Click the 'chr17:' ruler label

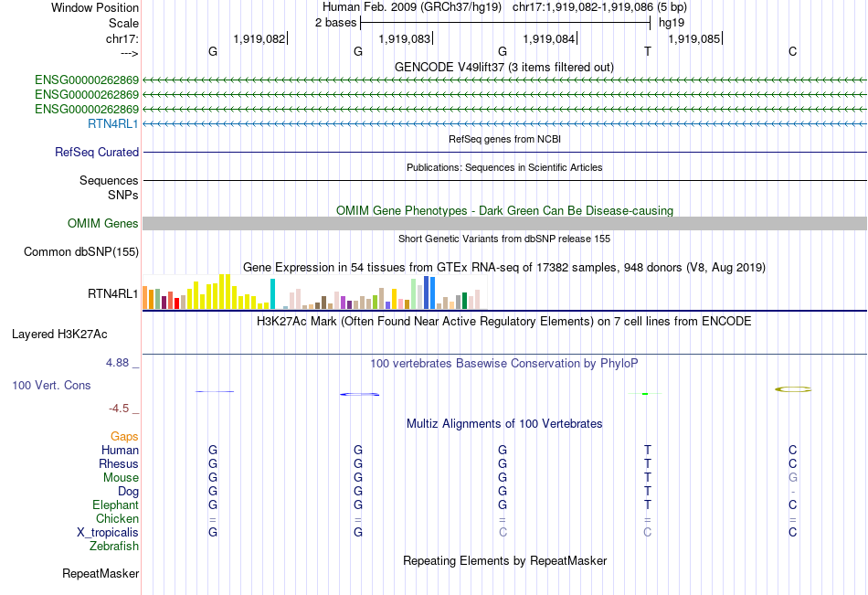(x=122, y=38)
